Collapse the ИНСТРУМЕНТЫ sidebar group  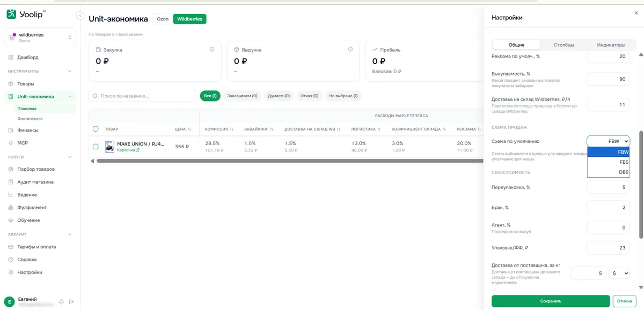click(x=69, y=71)
